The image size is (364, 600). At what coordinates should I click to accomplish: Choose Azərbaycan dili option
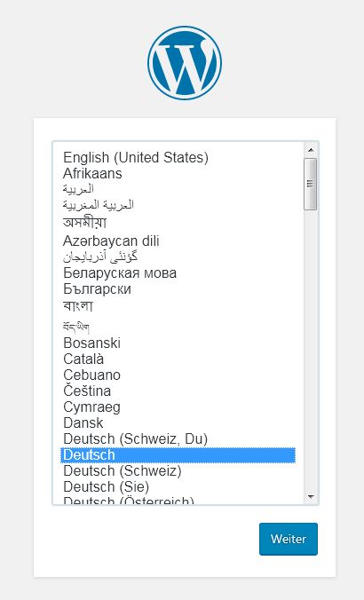pyautogui.click(x=111, y=241)
